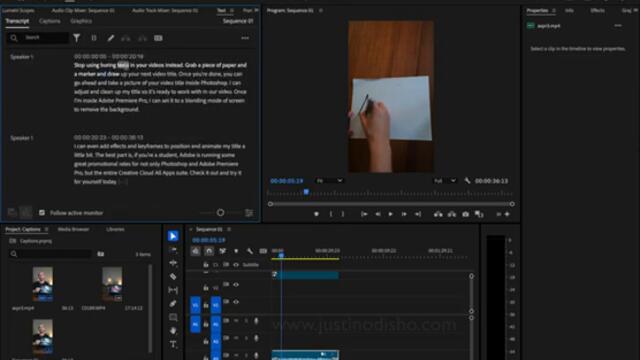Toggle V2 track output eye
Image resolution: width=640 pixels, height=360 pixels.
tap(236, 284)
